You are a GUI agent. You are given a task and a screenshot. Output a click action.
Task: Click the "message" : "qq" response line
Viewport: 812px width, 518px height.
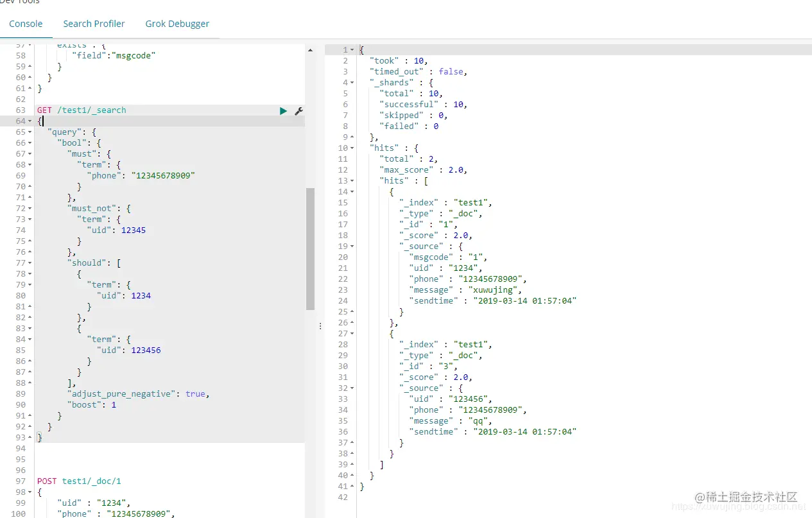(x=450, y=421)
